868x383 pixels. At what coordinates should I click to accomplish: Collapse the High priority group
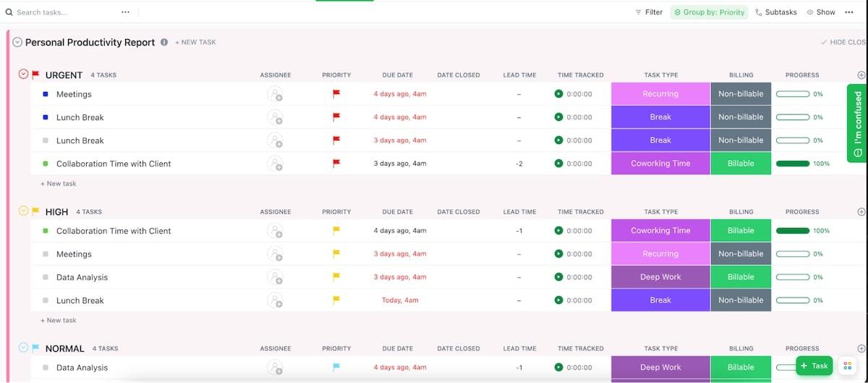point(23,211)
